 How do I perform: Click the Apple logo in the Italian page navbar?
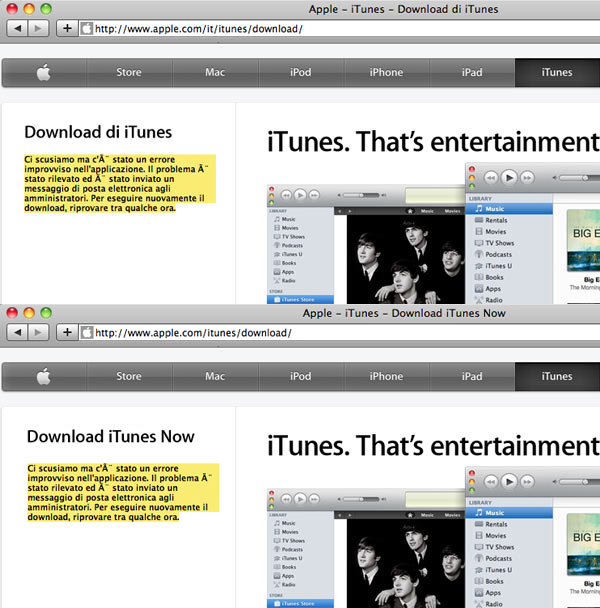[x=44, y=72]
